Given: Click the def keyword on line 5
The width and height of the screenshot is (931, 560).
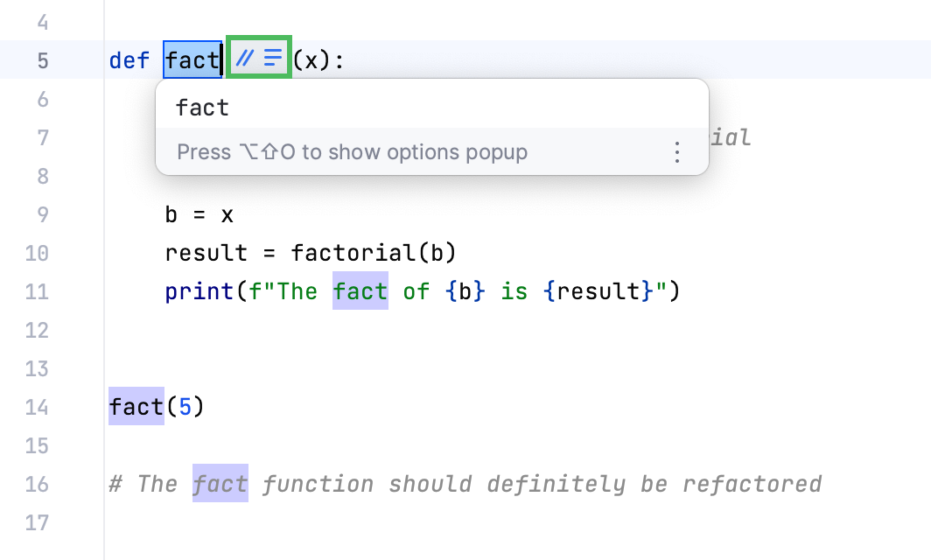Looking at the screenshot, I should [129, 59].
